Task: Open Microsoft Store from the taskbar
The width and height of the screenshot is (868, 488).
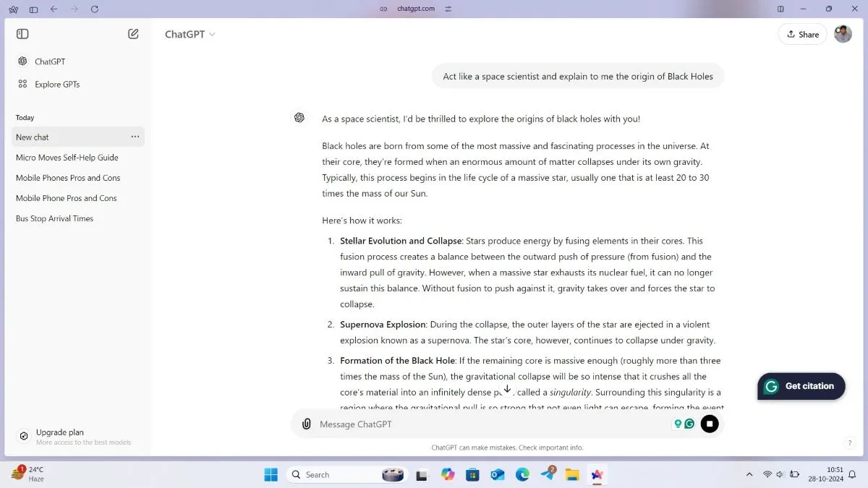Action: 472,474
